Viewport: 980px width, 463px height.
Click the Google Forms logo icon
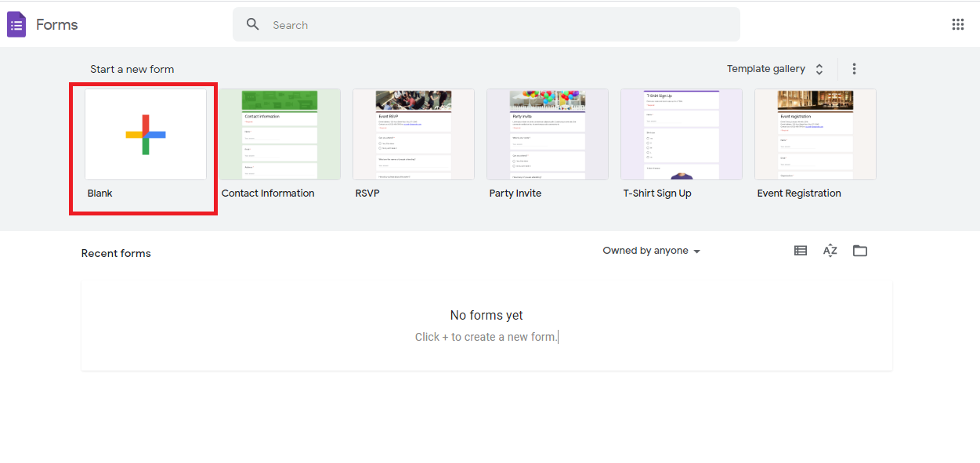point(16,24)
